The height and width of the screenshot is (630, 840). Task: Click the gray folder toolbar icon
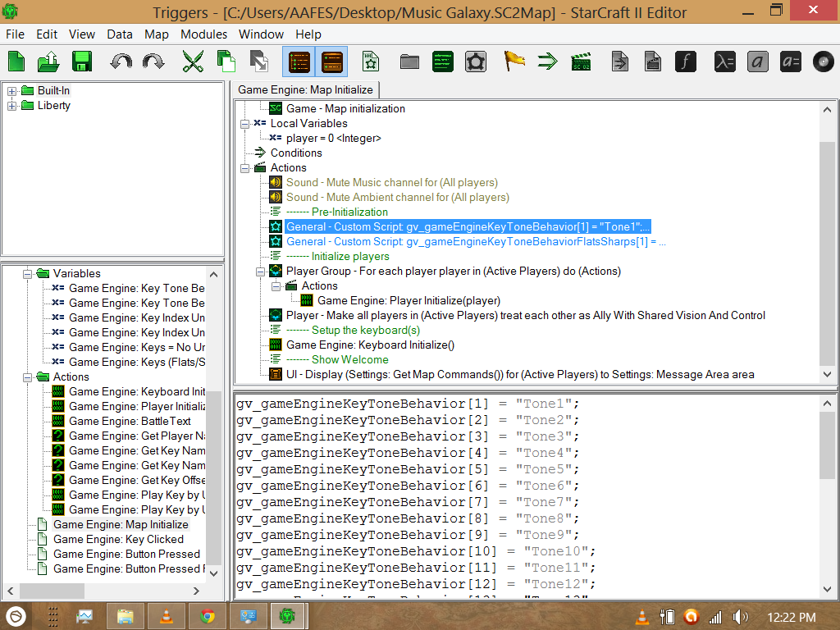pyautogui.click(x=409, y=62)
